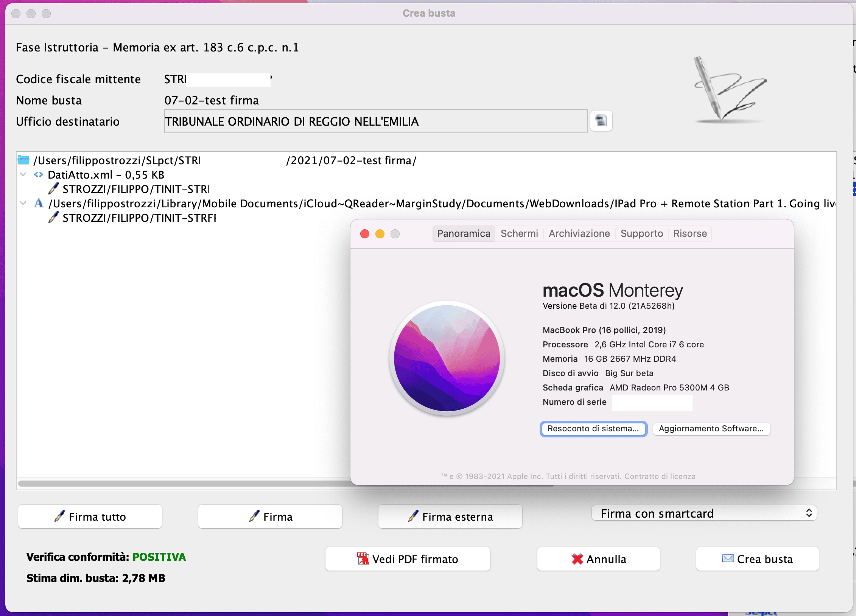
Task: Open the Firma con smartcard dropdown
Action: click(x=704, y=513)
